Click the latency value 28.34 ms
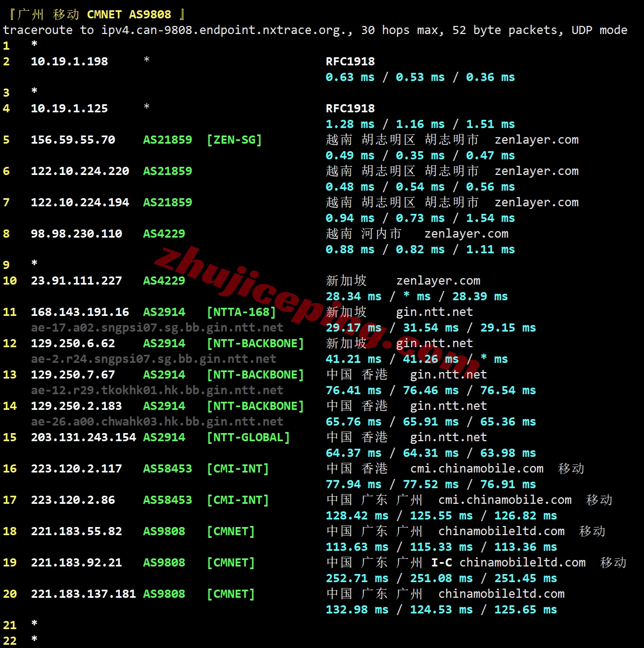This screenshot has height=648, width=644. click(x=354, y=296)
